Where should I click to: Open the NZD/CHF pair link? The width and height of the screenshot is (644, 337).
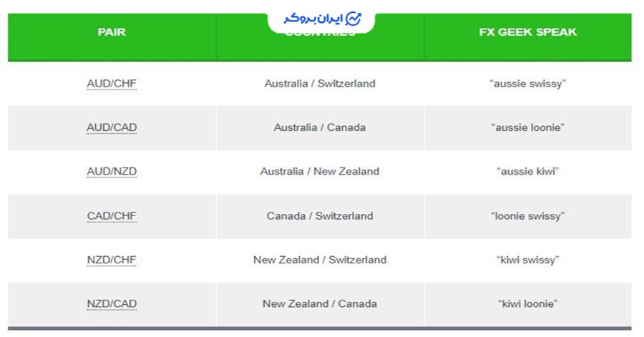(x=112, y=260)
